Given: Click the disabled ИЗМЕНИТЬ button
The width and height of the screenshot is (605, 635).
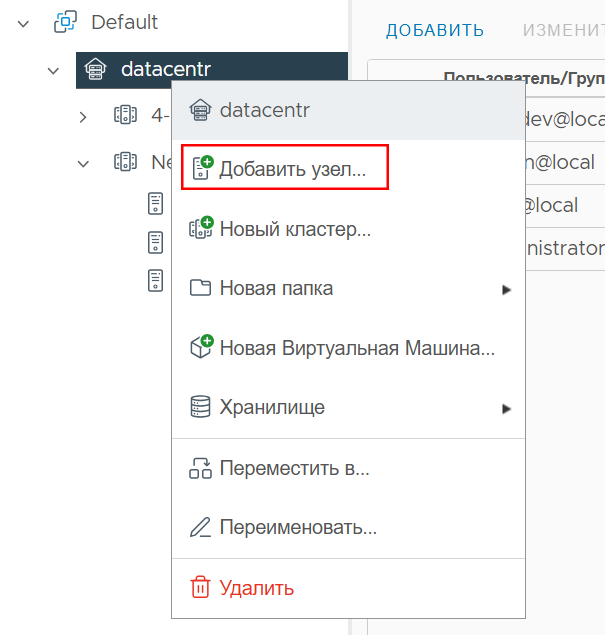Looking at the screenshot, I should pyautogui.click(x=563, y=30).
